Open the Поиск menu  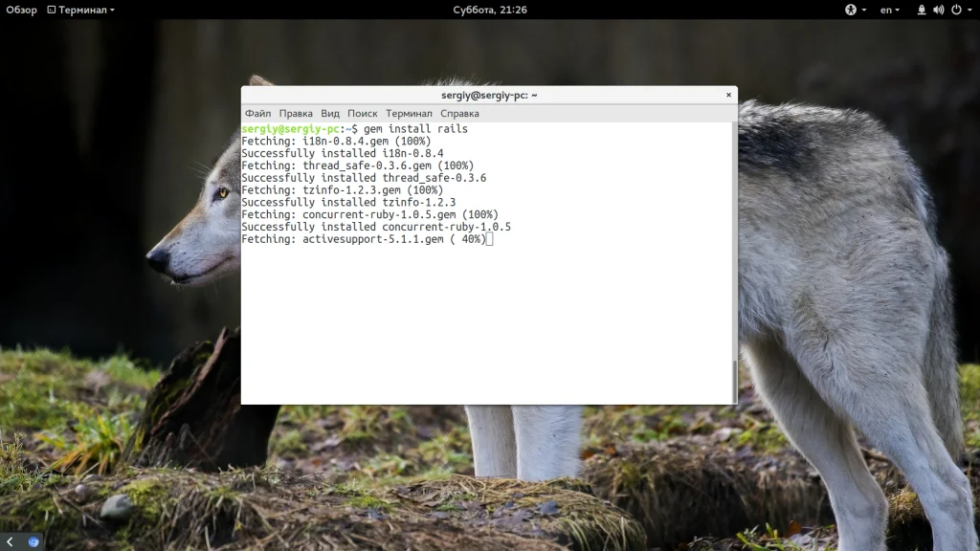[363, 113]
